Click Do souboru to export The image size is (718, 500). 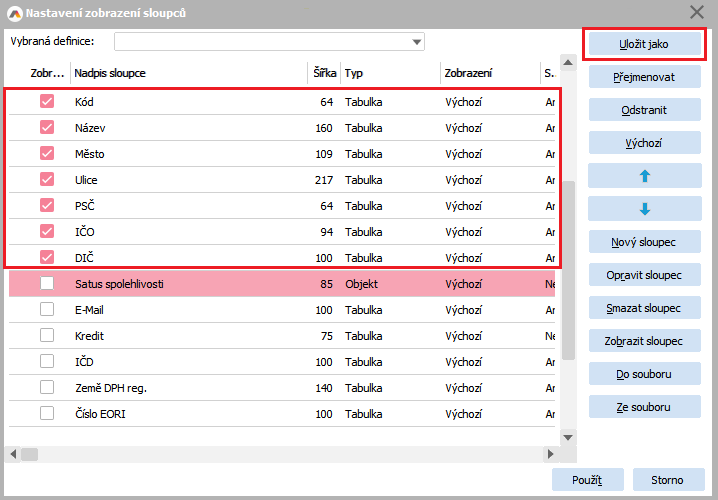[644, 374]
